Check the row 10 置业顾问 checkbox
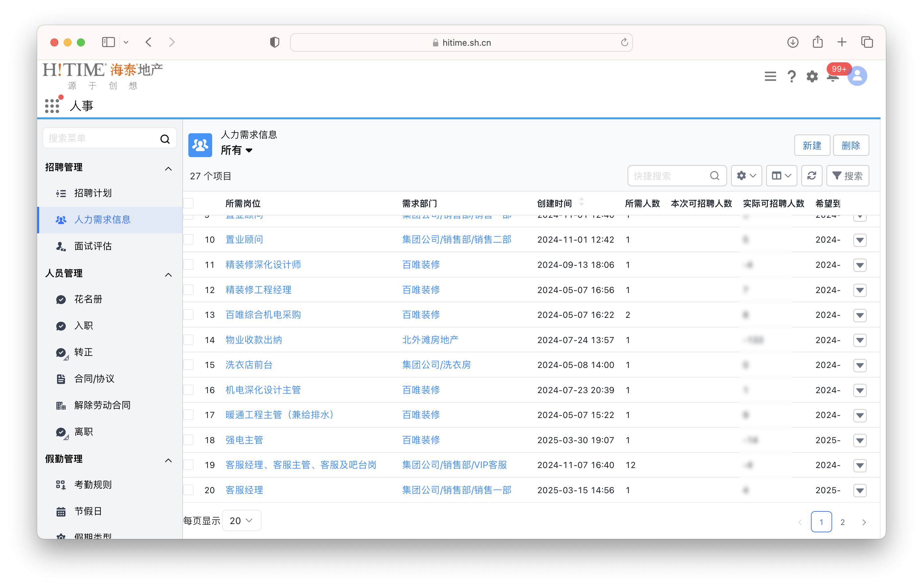Image resolution: width=923 pixels, height=588 pixels. (189, 240)
